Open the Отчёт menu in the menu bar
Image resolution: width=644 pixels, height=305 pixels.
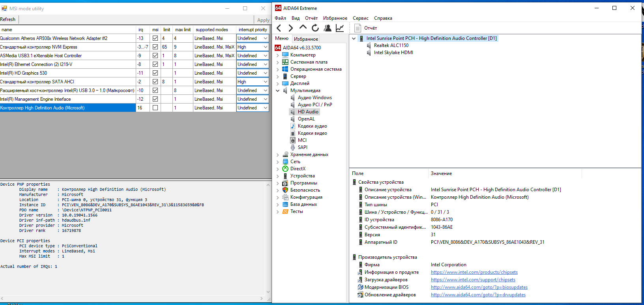click(311, 18)
